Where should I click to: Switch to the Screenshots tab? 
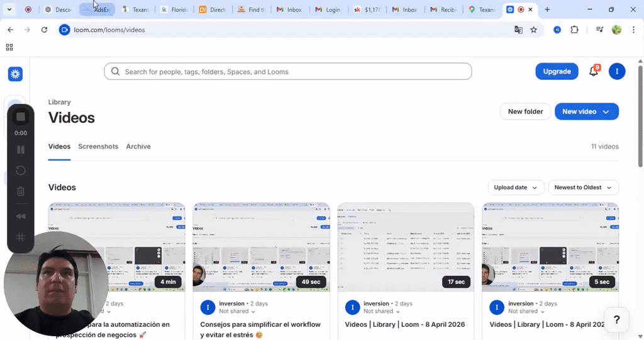(98, 146)
